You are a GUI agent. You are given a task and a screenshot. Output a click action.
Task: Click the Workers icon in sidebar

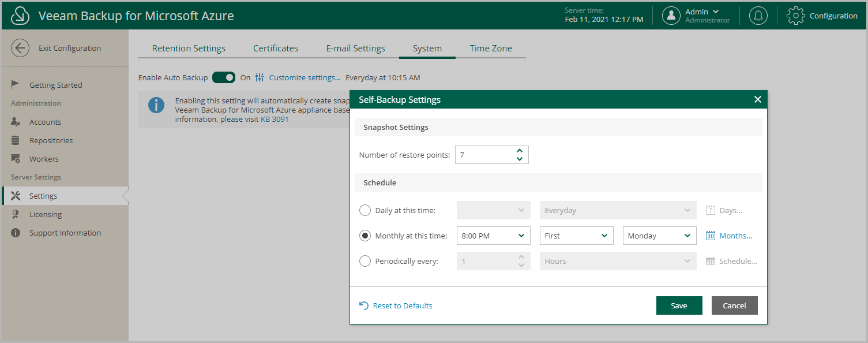pos(16,159)
